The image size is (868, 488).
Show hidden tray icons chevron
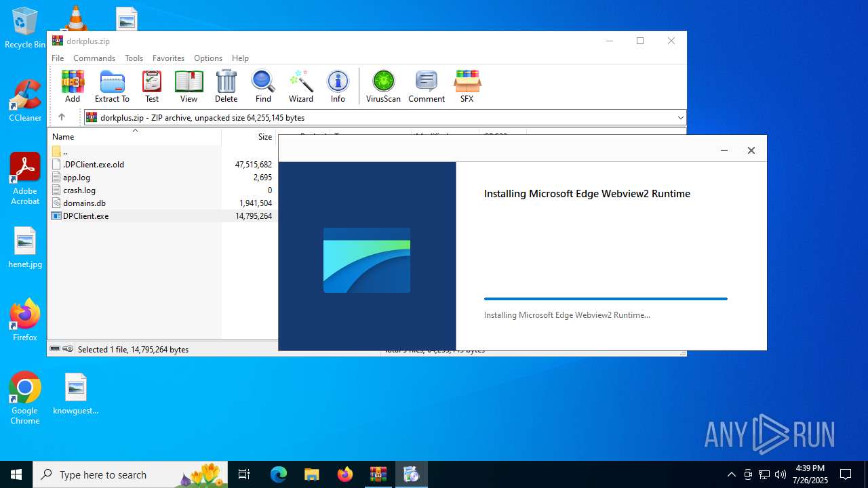pos(731,474)
